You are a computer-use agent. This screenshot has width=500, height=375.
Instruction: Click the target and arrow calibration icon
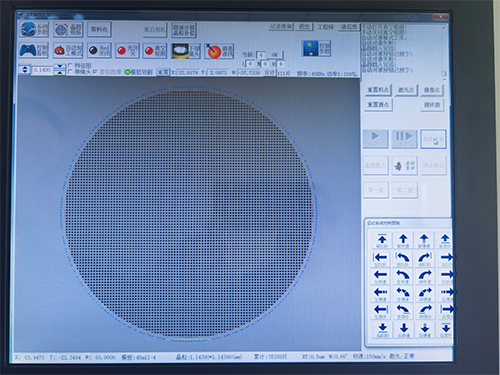(219, 51)
